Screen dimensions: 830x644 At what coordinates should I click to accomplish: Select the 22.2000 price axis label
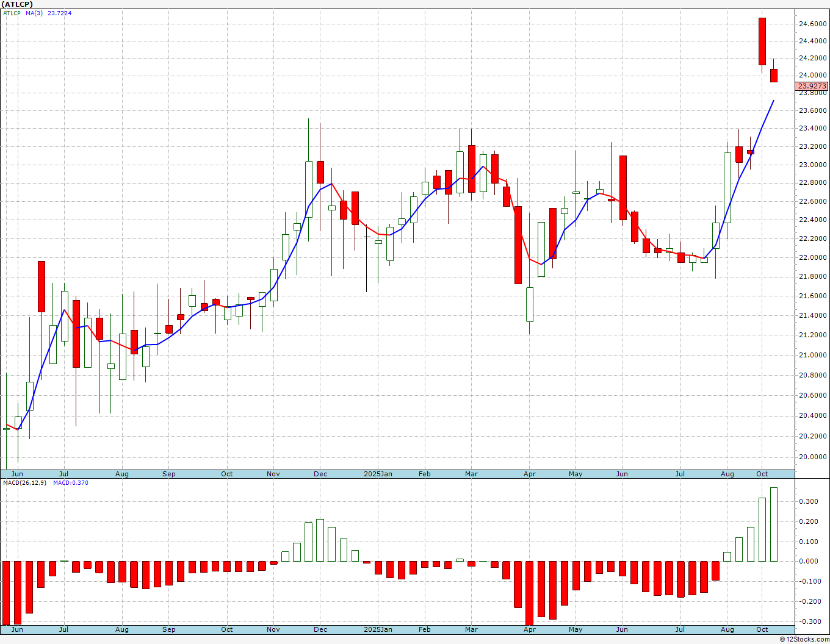(x=812, y=238)
